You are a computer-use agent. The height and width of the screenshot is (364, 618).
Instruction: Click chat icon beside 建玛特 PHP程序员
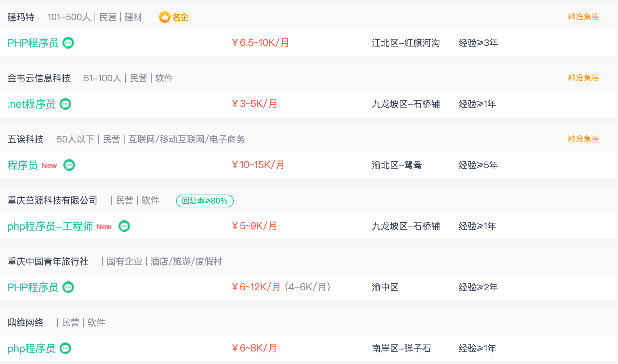(x=68, y=43)
